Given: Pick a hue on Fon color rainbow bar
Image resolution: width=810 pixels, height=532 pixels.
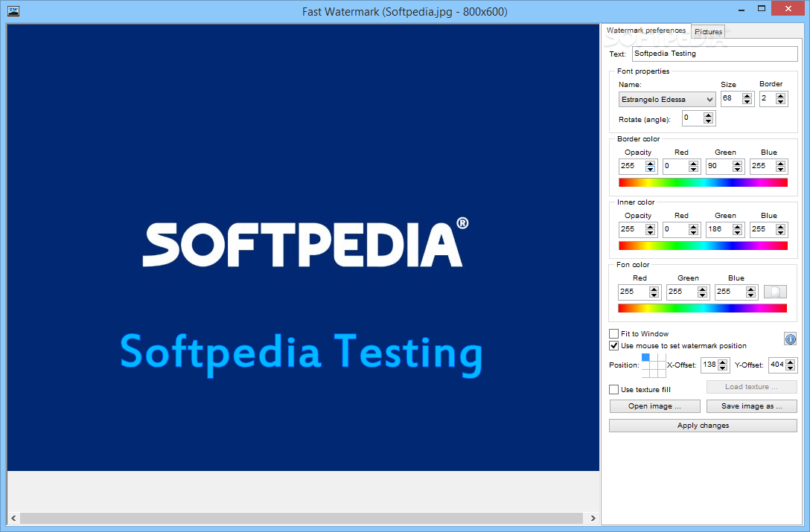Looking at the screenshot, I should point(703,308).
